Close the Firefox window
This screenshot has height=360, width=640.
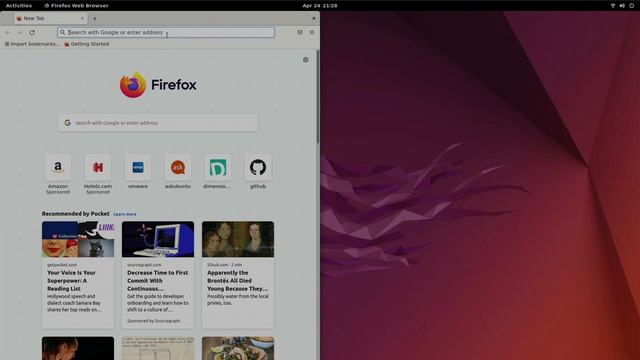coord(313,18)
